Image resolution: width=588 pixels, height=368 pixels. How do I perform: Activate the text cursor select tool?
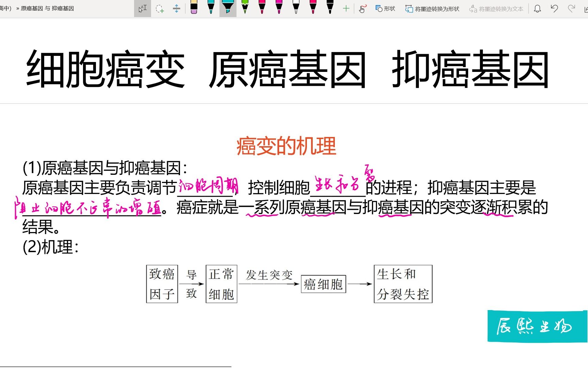pos(142,9)
